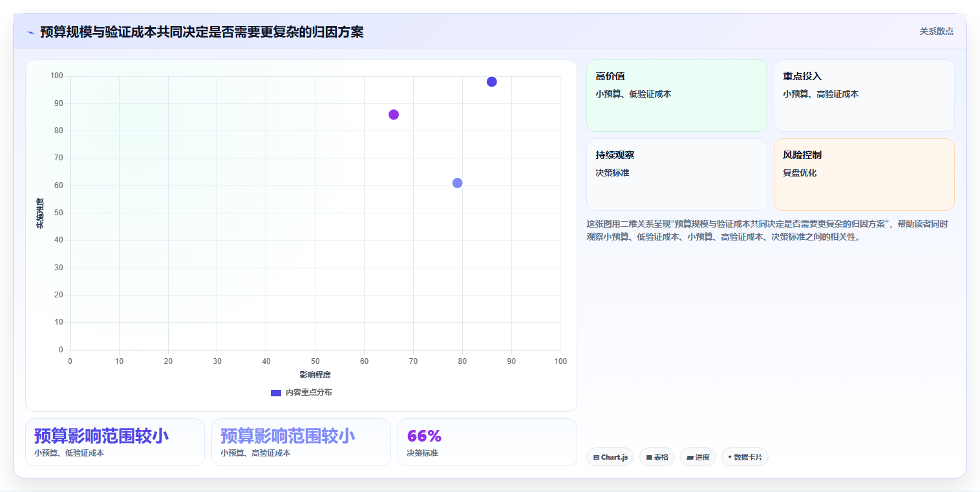Screen dimensions: 980x492
Task: Click the icon in the Chart.js tag
Action: [596, 457]
